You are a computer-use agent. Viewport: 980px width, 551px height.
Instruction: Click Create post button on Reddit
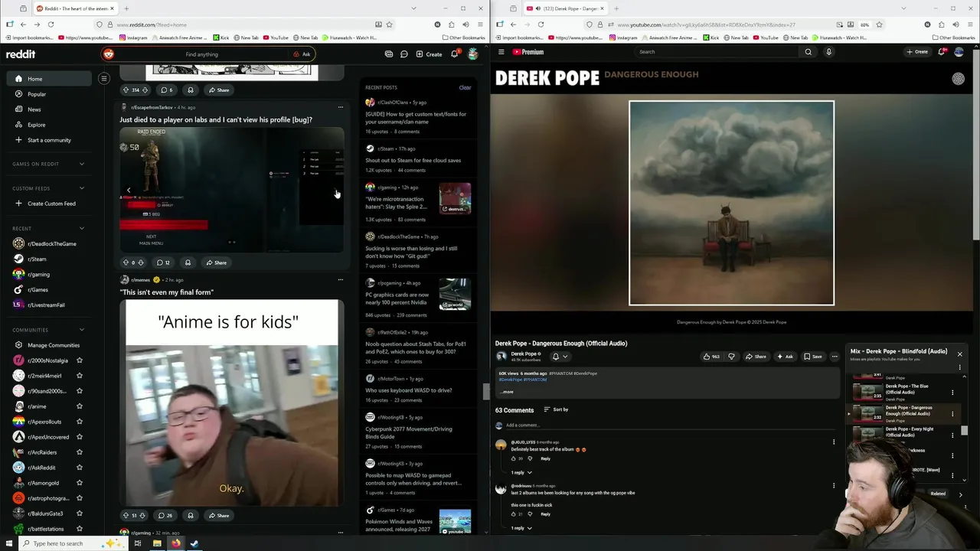[x=429, y=54]
